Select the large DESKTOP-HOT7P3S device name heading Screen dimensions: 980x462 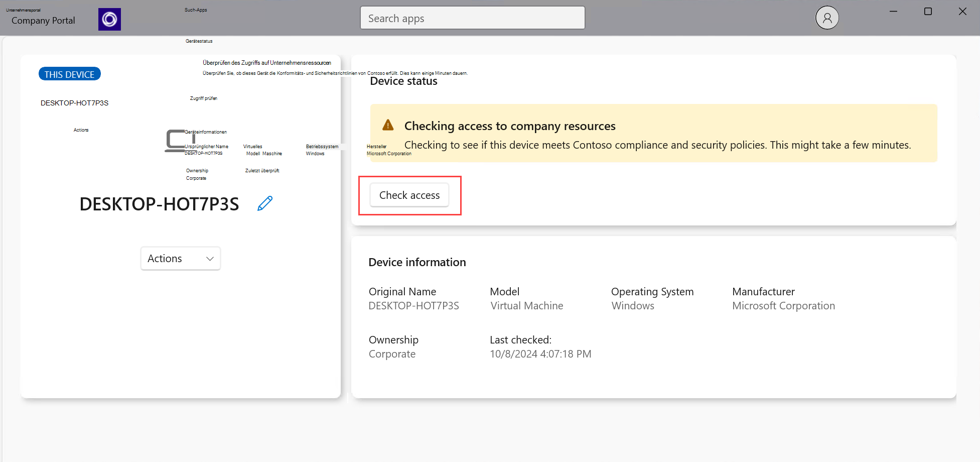click(x=159, y=204)
